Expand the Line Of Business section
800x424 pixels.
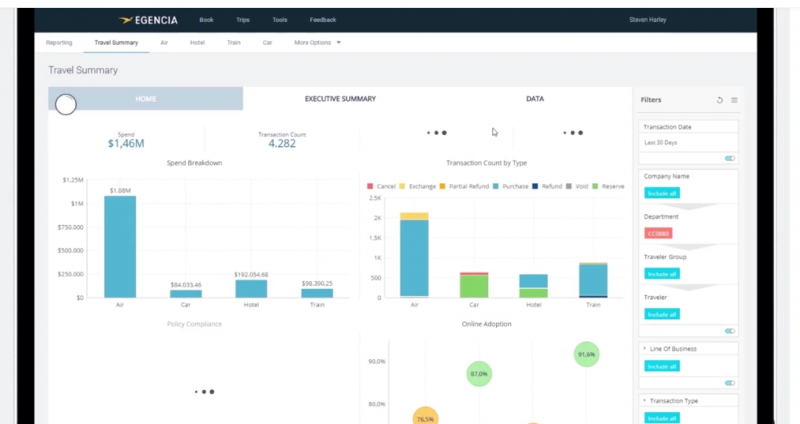644,348
